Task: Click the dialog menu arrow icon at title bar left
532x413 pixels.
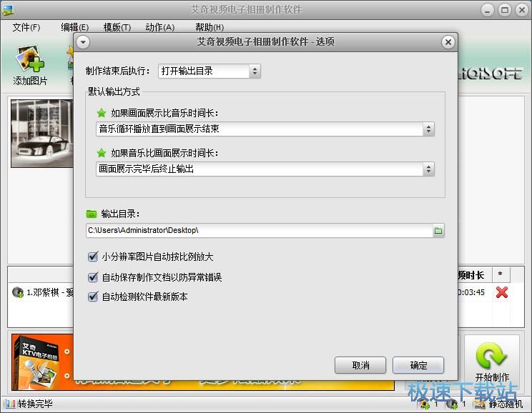Action: coord(83,42)
